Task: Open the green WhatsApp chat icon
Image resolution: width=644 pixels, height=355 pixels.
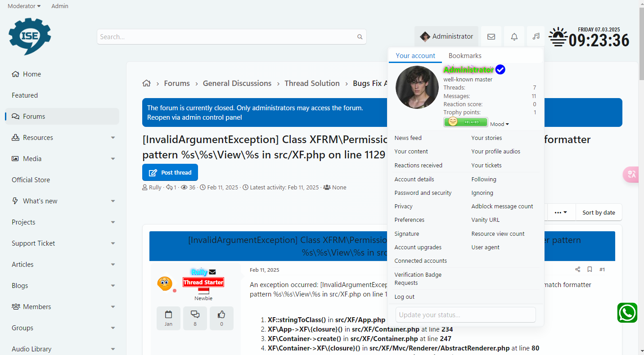Action: tap(627, 313)
